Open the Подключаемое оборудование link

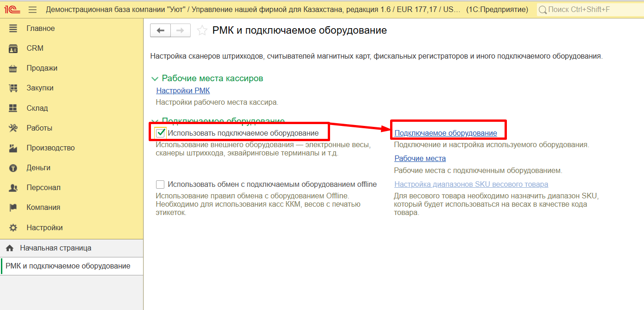(x=445, y=133)
